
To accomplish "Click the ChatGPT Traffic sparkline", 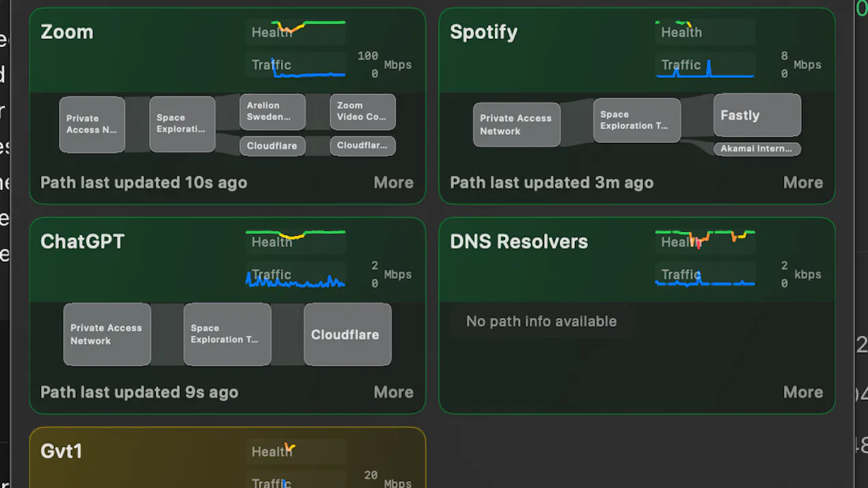I will 296,275.
